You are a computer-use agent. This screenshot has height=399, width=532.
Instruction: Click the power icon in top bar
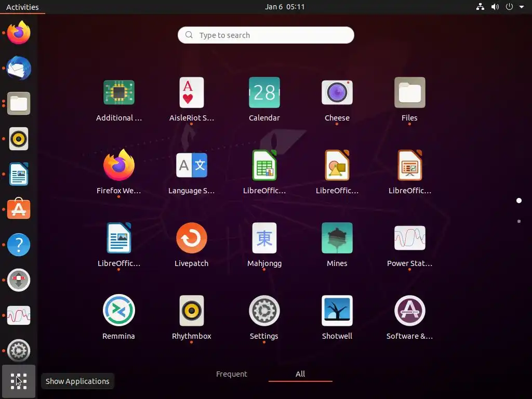pyautogui.click(x=509, y=7)
